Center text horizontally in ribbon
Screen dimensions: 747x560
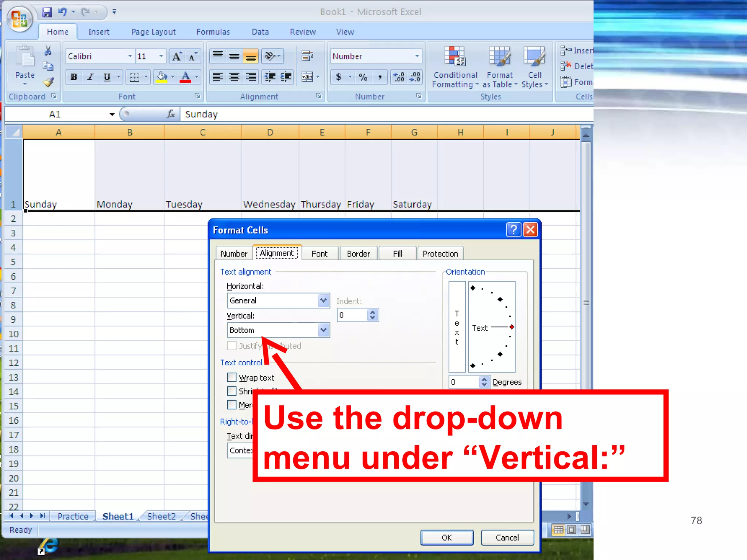(234, 77)
